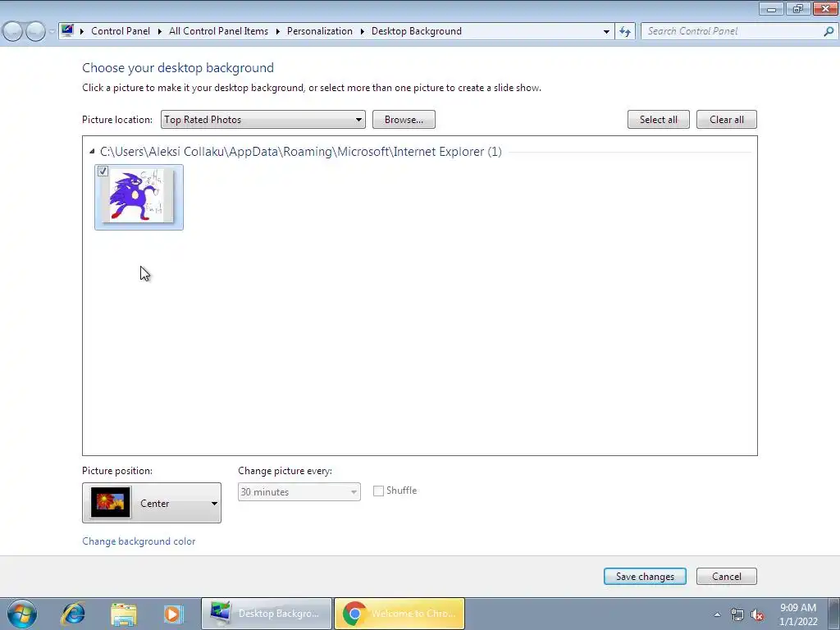
Task: Go to All Control Panel Items breadcrumb
Action: 218,31
